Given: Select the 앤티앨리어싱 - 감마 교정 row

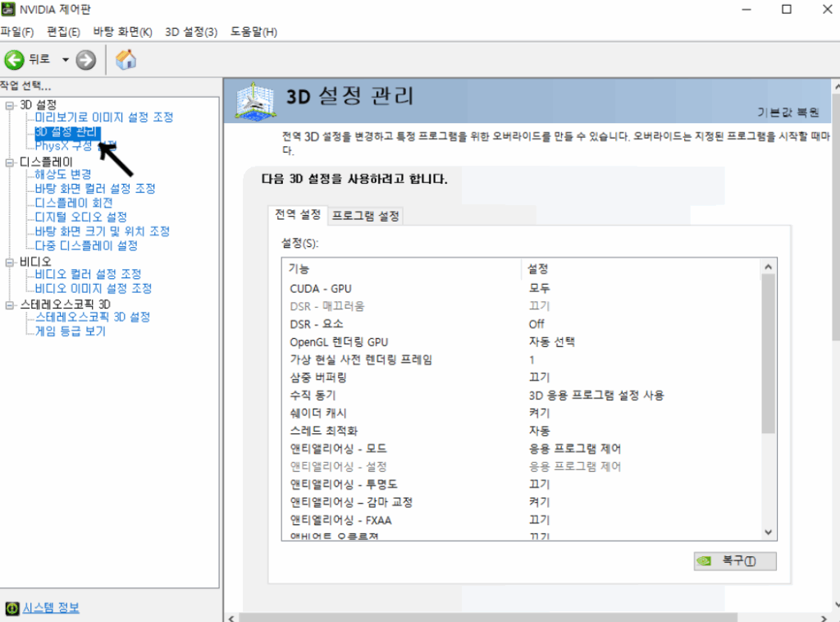Looking at the screenshot, I should pos(521,502).
